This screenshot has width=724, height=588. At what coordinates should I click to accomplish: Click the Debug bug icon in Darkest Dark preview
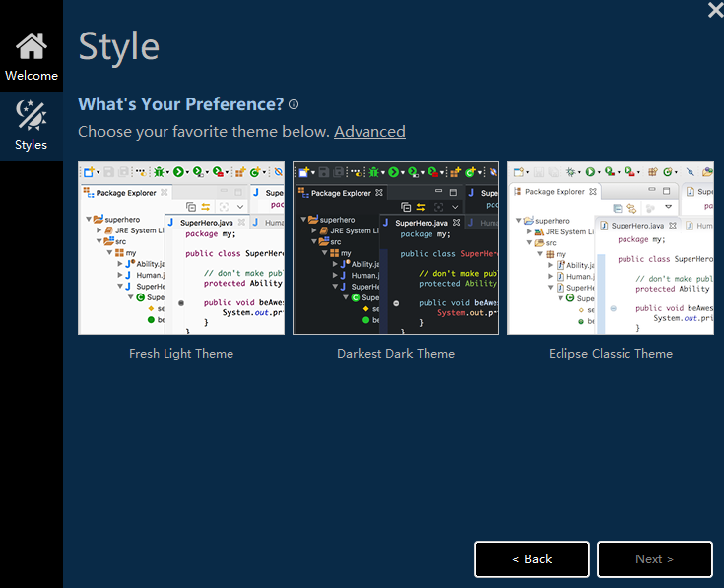coord(373,172)
